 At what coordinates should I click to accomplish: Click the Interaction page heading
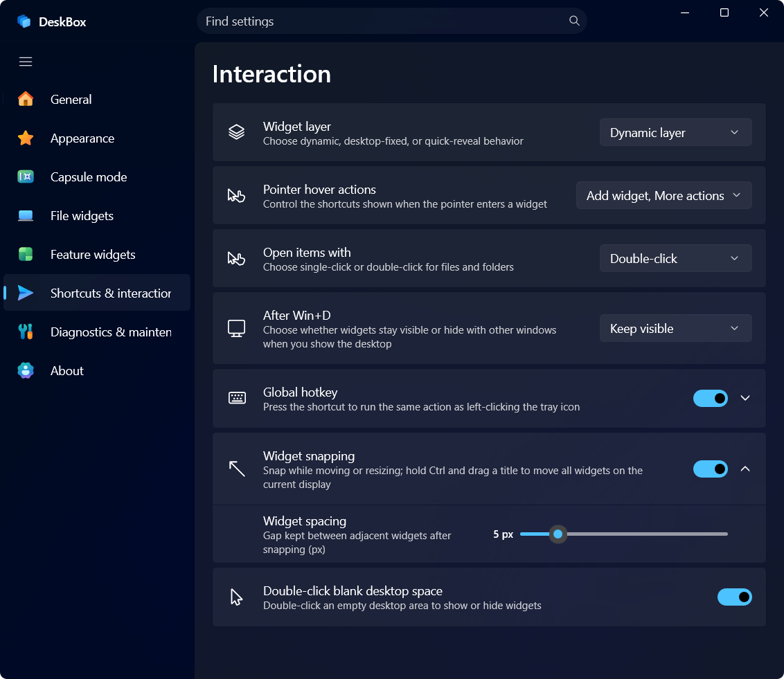tap(271, 74)
